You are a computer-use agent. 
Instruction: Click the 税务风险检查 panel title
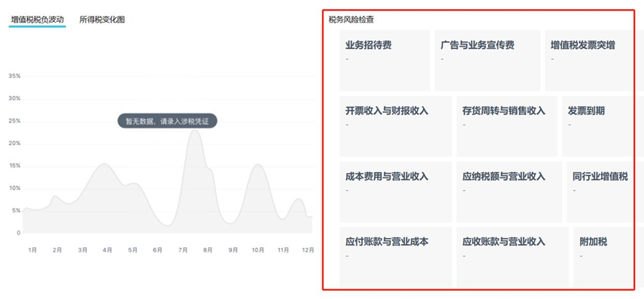351,20
